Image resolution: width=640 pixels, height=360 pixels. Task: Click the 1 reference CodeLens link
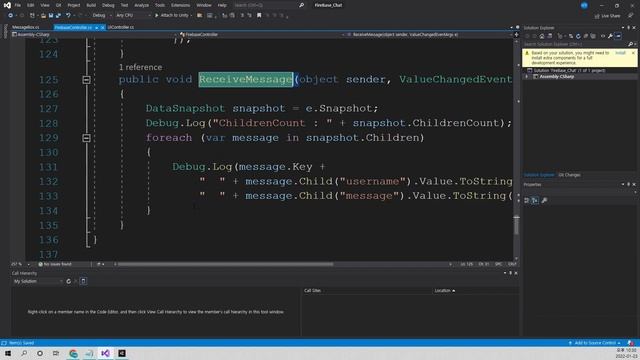pyautogui.click(x=140, y=67)
